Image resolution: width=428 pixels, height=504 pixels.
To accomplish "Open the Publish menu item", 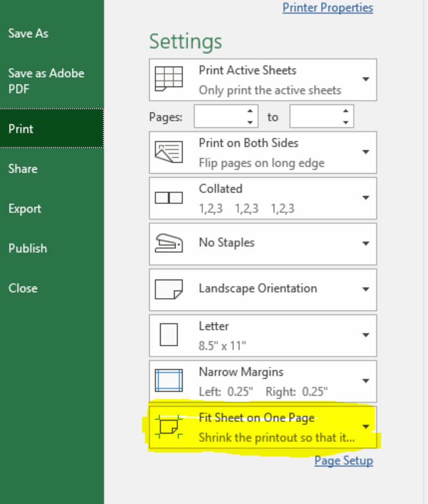I will pyautogui.click(x=28, y=248).
